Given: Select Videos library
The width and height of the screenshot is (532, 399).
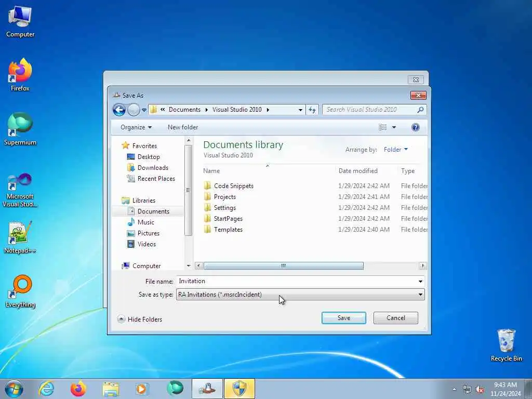Looking at the screenshot, I should pos(147,244).
